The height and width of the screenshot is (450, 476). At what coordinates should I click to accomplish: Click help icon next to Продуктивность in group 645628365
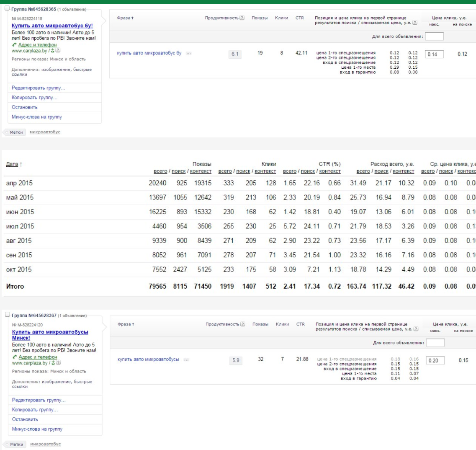(x=242, y=18)
